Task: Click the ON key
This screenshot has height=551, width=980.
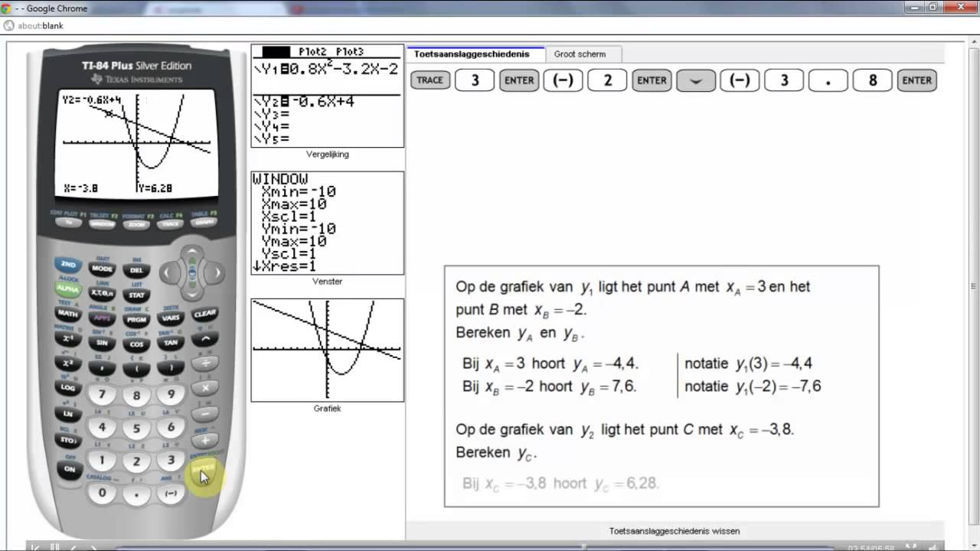Action: [x=69, y=470]
